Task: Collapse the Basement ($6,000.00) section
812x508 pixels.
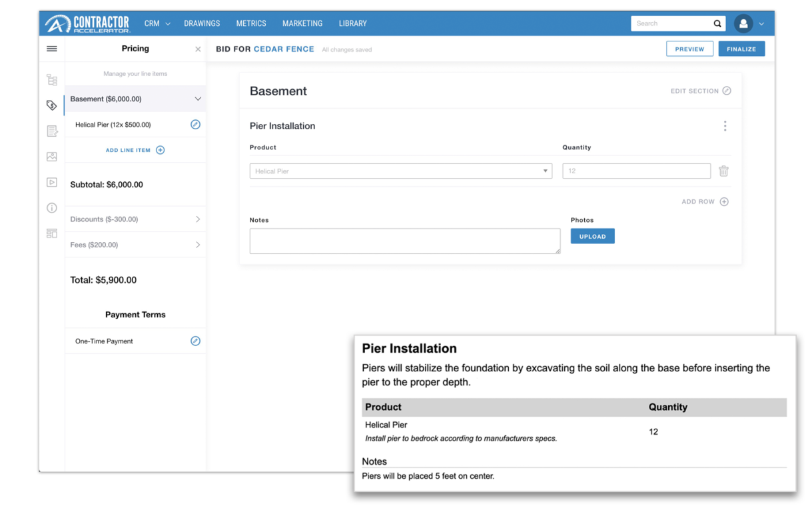Action: tap(198, 98)
